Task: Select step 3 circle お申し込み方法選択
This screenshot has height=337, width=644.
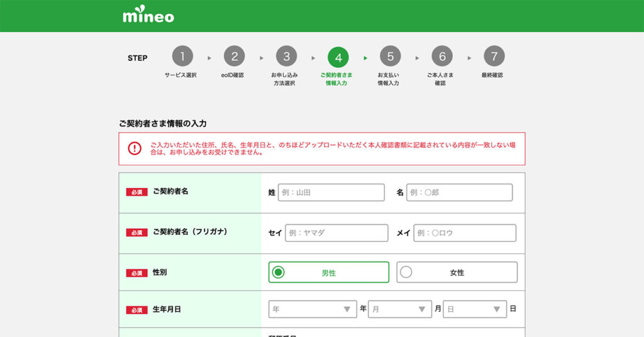Action: point(286,56)
